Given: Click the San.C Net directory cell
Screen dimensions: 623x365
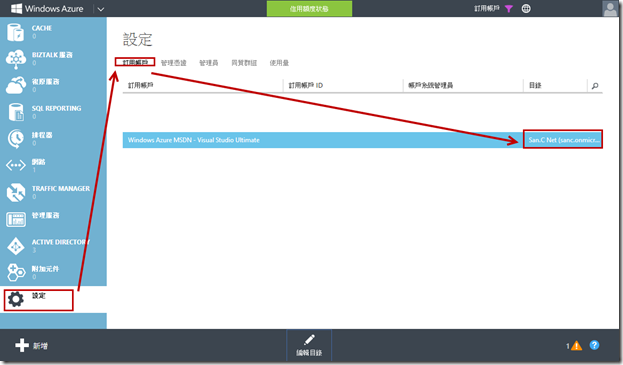Looking at the screenshot, I should click(563, 140).
